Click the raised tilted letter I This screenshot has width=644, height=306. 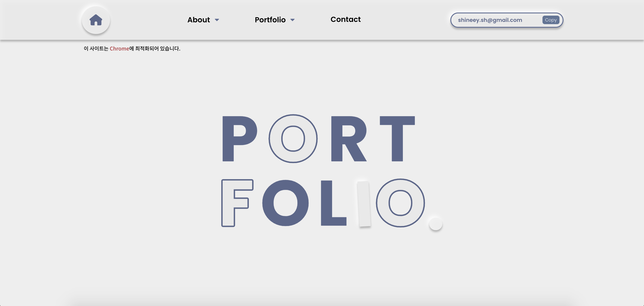click(364, 204)
